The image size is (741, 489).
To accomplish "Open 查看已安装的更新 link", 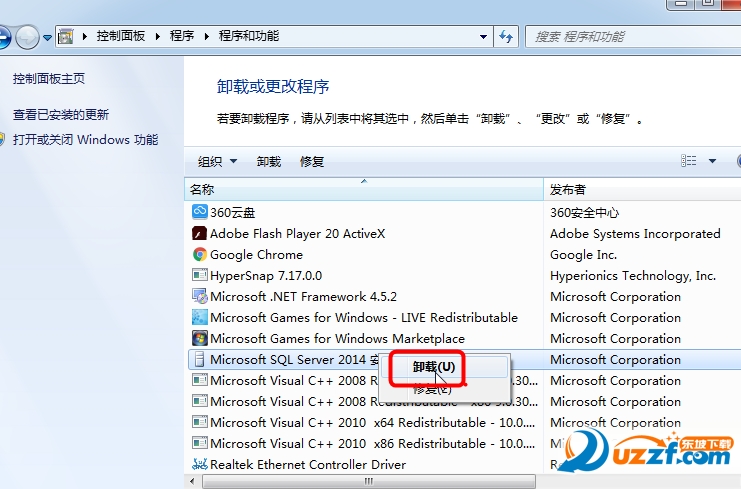I will click(61, 115).
